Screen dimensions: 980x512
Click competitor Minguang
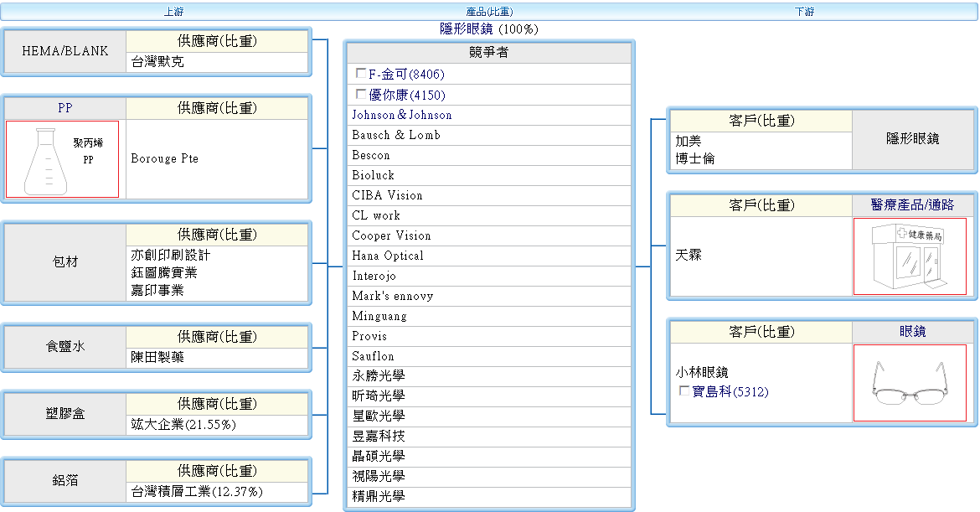point(379,316)
